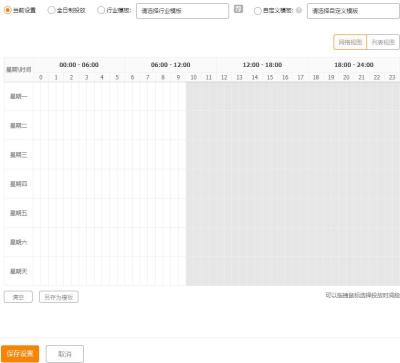Screen dimensions: 400x363
Task: Click hour 23 column header
Action: (392, 77)
